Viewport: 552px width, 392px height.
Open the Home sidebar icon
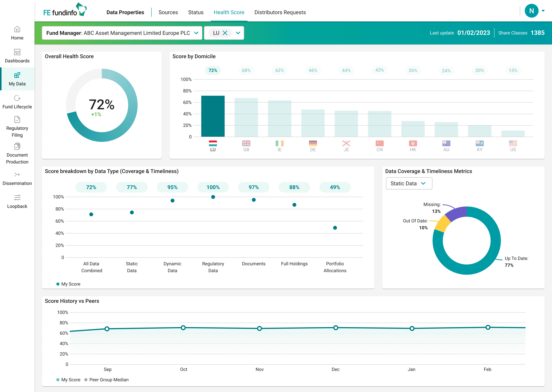click(17, 29)
